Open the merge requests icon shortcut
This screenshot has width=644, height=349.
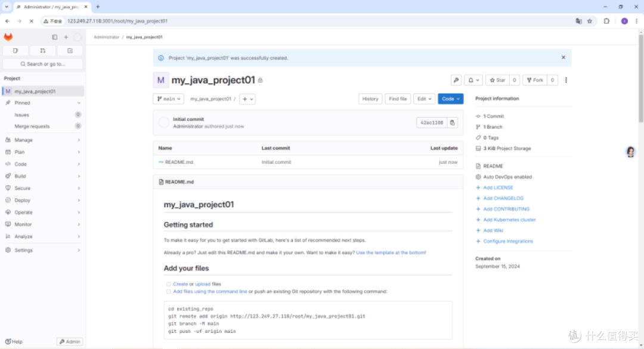[x=43, y=51]
